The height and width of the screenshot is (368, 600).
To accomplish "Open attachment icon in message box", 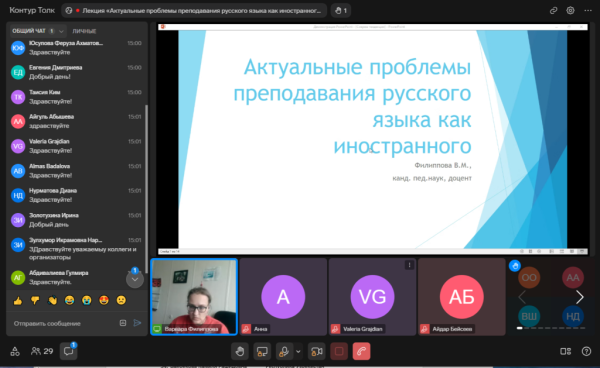I will coord(123,323).
